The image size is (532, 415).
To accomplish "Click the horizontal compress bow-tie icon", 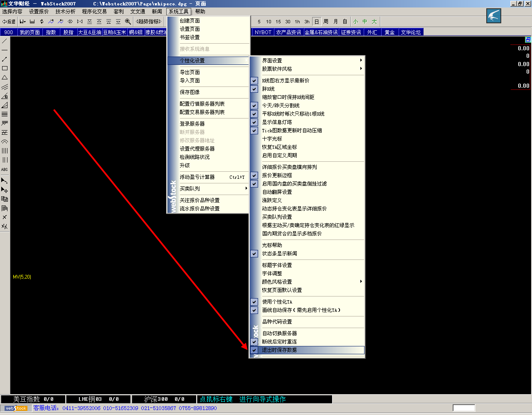I will (x=80, y=21).
